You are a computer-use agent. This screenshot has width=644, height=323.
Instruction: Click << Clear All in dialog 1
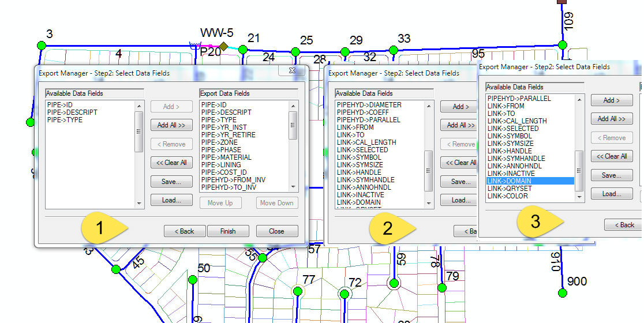point(171,163)
